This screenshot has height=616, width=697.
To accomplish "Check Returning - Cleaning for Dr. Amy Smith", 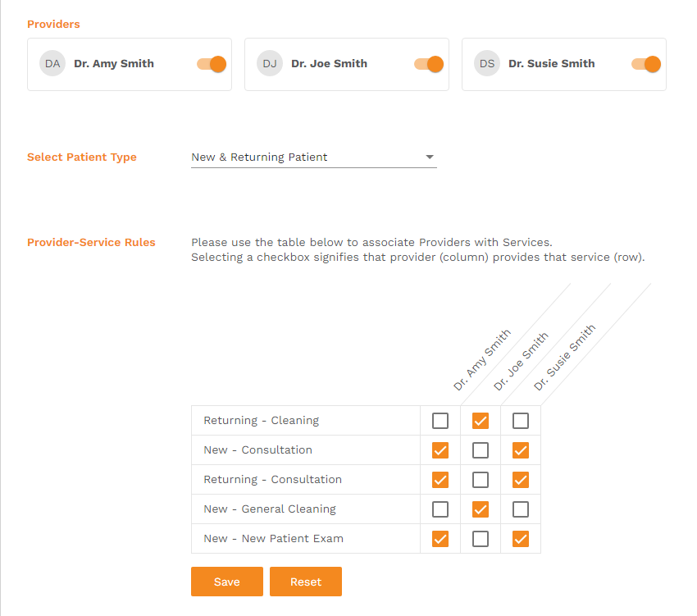I will tap(440, 420).
